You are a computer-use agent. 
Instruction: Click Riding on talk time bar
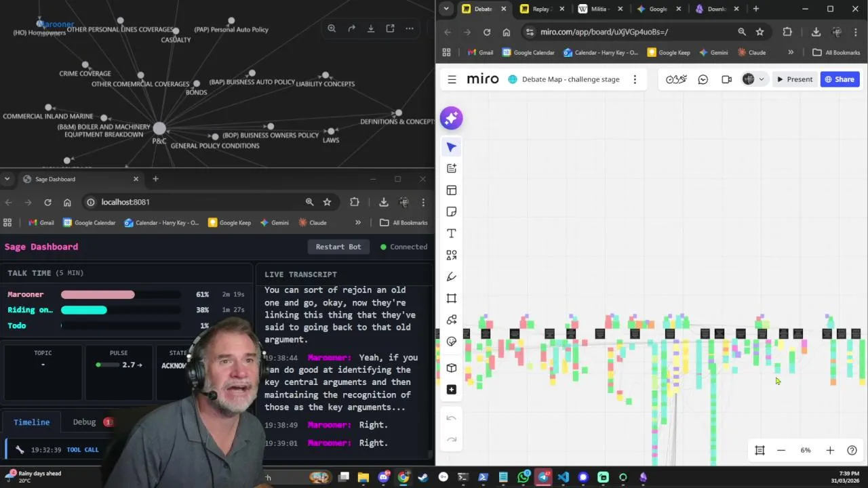[x=121, y=310]
